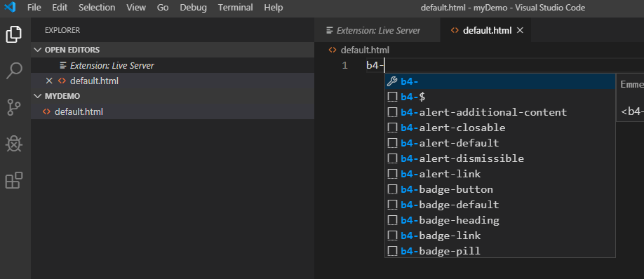Click the Visual Studio Code logo icon
The image size is (644, 279).
click(10, 8)
